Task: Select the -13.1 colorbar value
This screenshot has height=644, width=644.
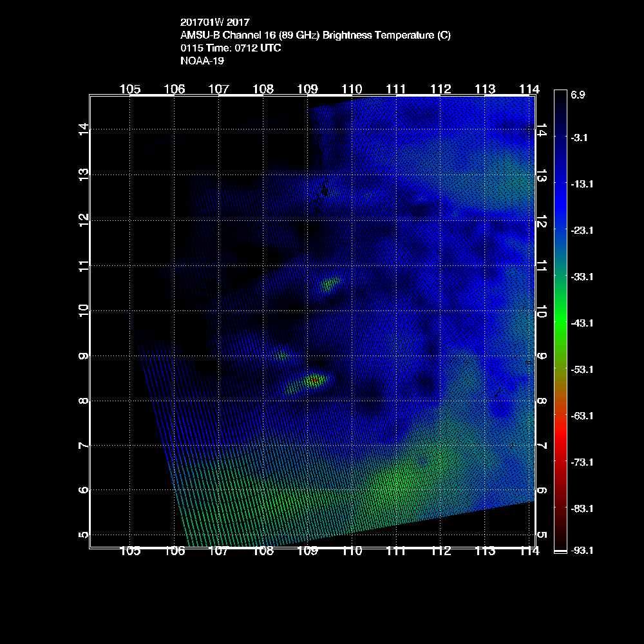Action: 582,184
